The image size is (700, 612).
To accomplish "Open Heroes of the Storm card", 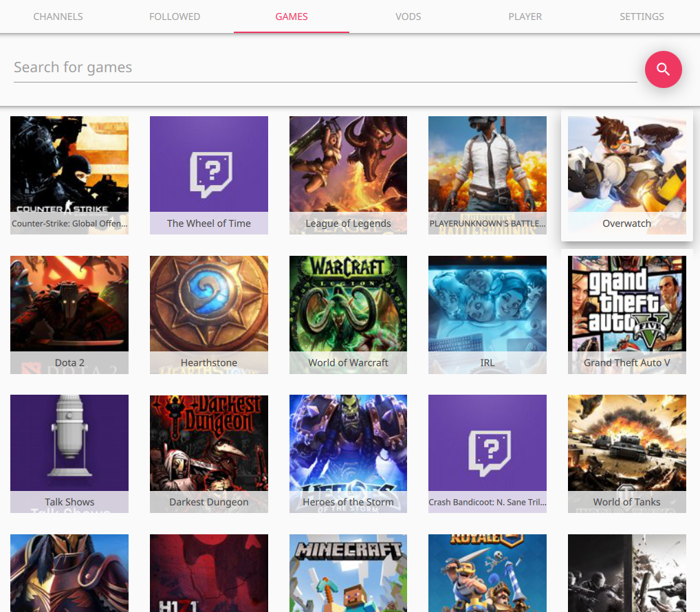I will 348,454.
